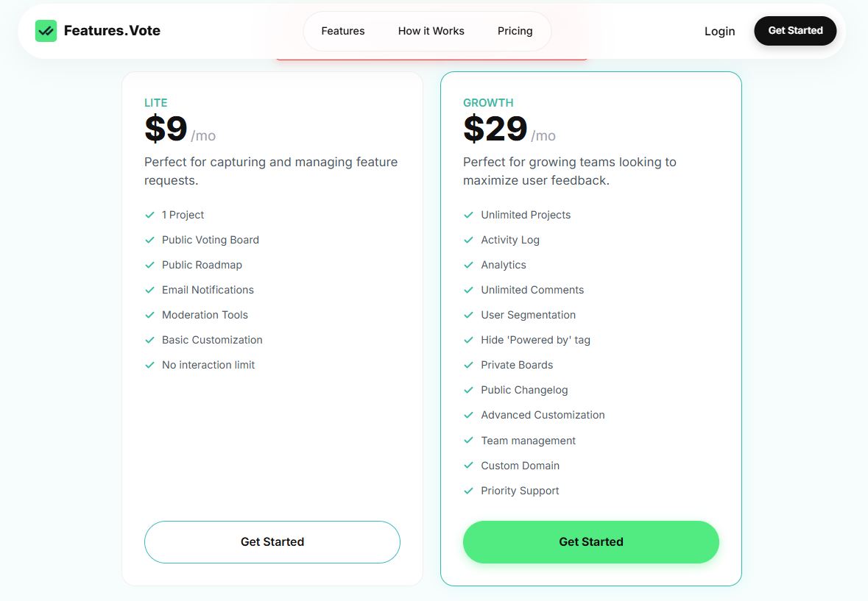Select the checkmark beside '1 Project'
This screenshot has height=601, width=868.
coord(149,215)
